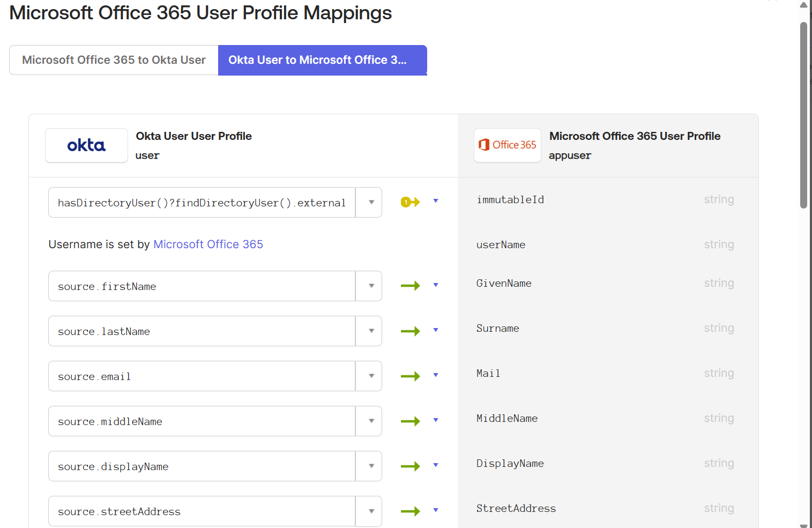Click the green arrow for StreetAddress mapping

tap(411, 511)
